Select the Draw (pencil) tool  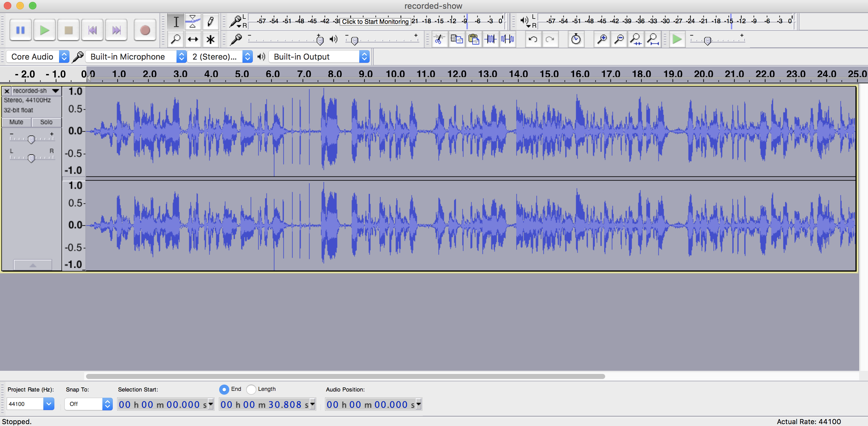click(x=210, y=22)
